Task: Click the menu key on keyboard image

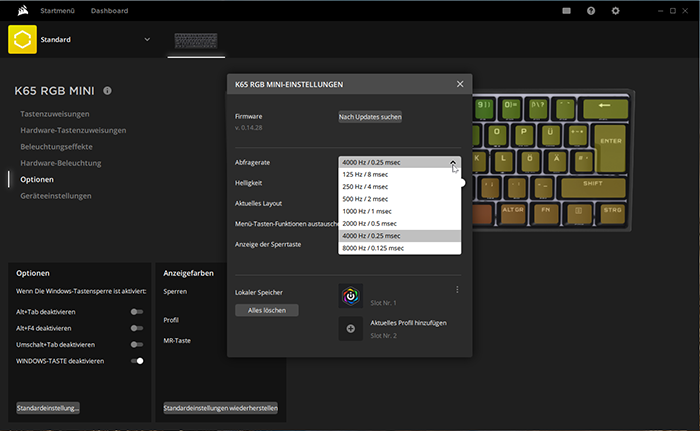Action: pos(578,214)
